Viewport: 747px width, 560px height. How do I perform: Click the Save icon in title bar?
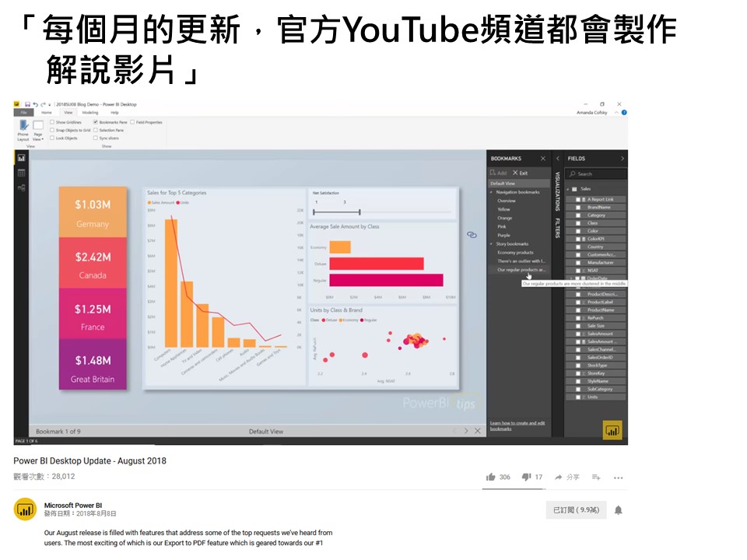click(28, 104)
